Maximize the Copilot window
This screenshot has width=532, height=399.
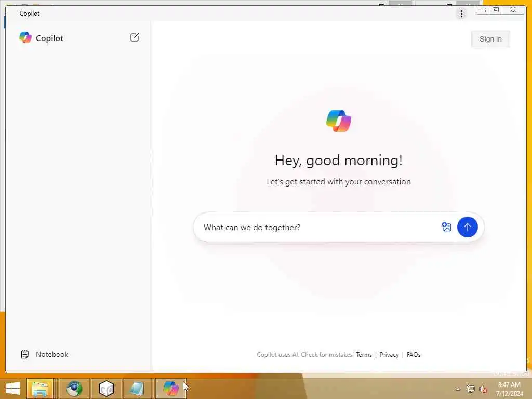pos(495,10)
